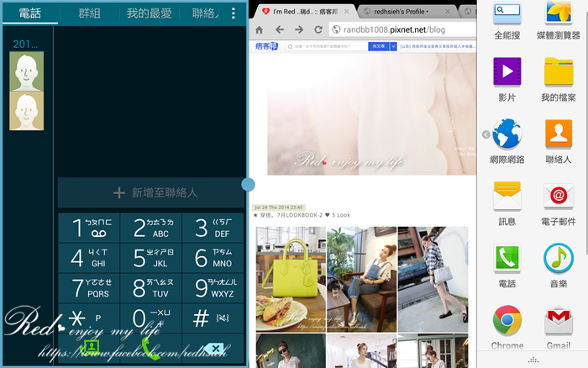Tap the yellow contact avatar

coord(26,111)
